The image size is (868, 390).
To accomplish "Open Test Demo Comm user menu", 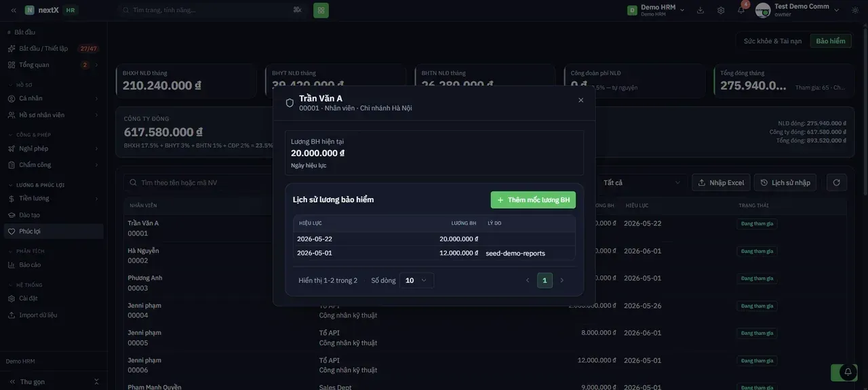I will click(798, 10).
